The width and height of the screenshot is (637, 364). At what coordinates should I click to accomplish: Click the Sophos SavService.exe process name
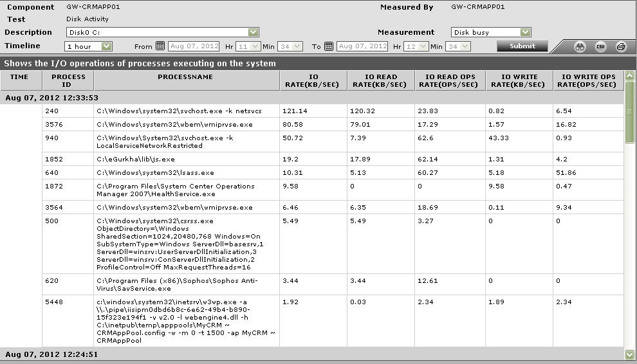177,285
